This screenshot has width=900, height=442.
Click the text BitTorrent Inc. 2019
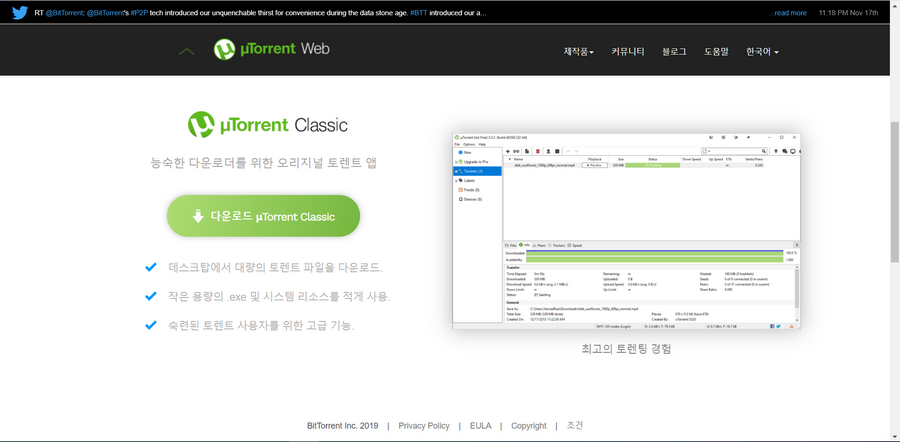coord(343,426)
